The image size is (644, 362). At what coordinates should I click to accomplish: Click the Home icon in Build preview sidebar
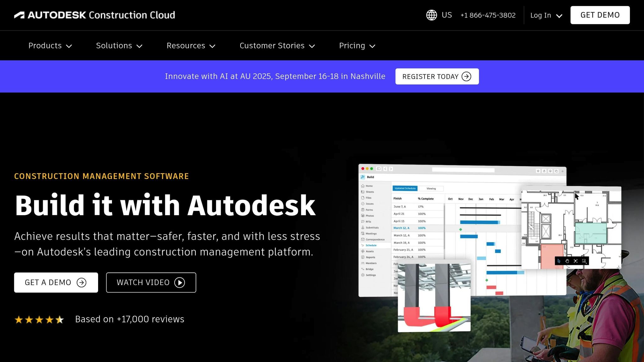pyautogui.click(x=363, y=186)
